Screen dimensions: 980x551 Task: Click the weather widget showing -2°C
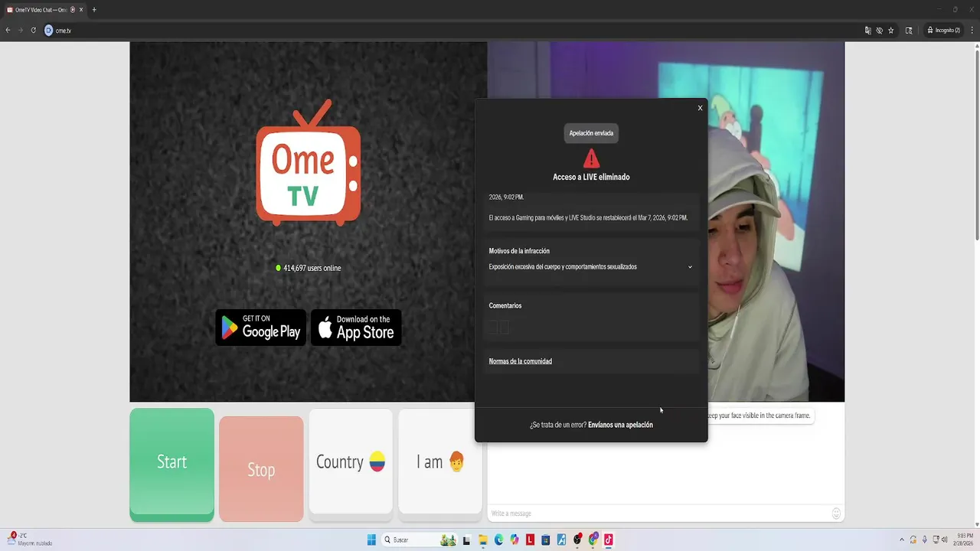(x=29, y=540)
